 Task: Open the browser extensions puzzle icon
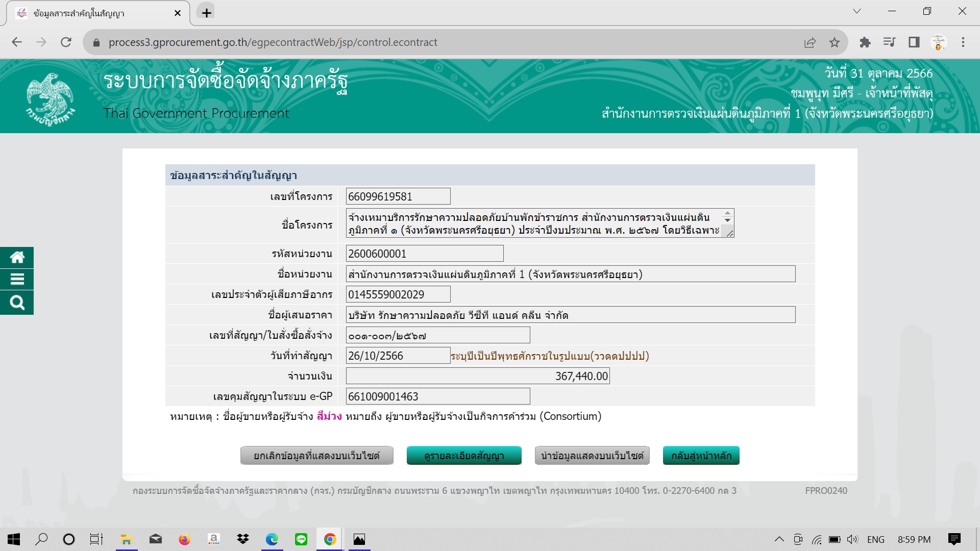[866, 42]
